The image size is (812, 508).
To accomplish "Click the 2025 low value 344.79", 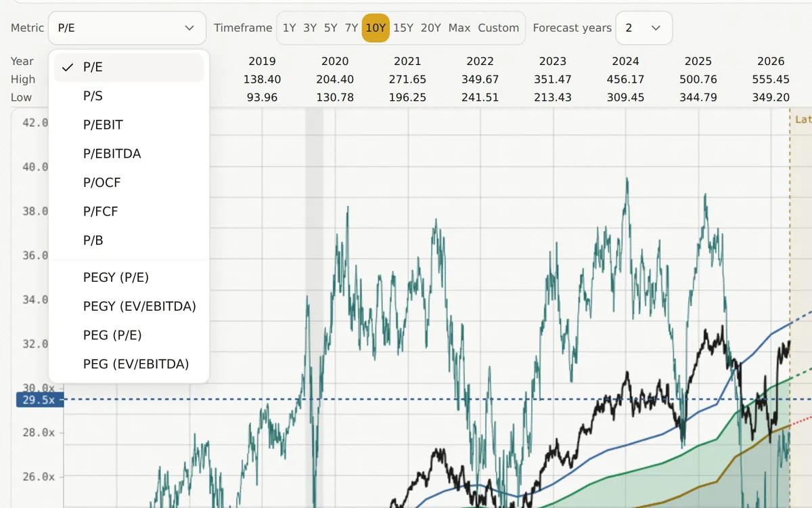I will (x=698, y=98).
